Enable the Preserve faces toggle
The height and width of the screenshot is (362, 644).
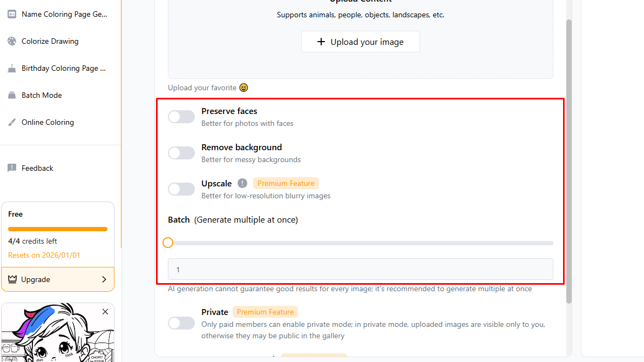click(181, 117)
